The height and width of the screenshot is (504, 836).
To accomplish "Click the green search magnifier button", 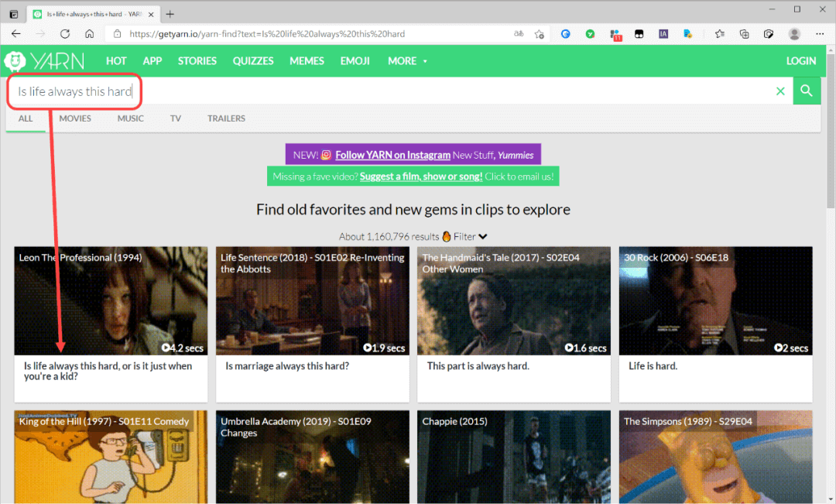I will 807,91.
